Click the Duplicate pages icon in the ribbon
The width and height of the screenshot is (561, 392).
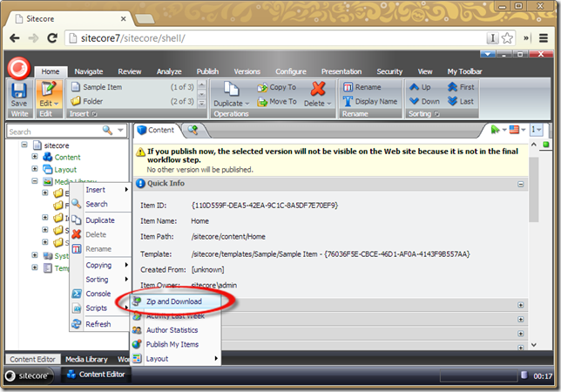[232, 89]
